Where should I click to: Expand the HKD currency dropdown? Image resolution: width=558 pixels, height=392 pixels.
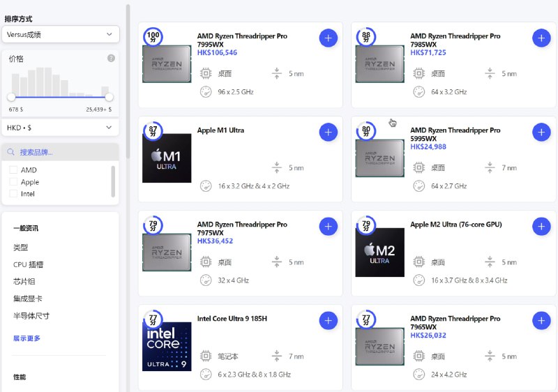click(x=60, y=128)
